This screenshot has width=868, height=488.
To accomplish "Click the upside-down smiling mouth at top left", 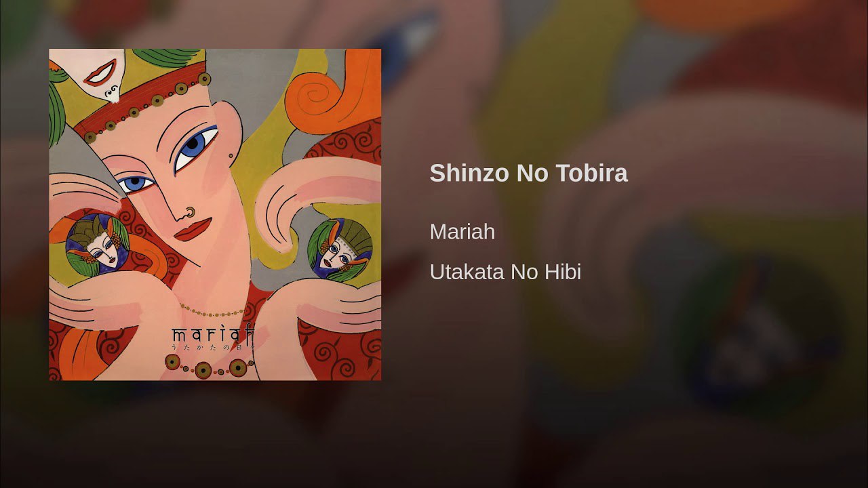I will tap(100, 73).
